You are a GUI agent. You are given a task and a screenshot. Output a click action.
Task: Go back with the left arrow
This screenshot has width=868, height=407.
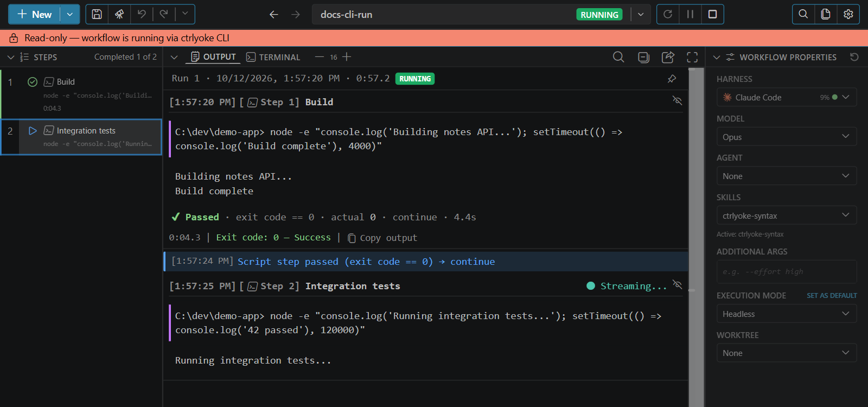[x=274, y=15]
